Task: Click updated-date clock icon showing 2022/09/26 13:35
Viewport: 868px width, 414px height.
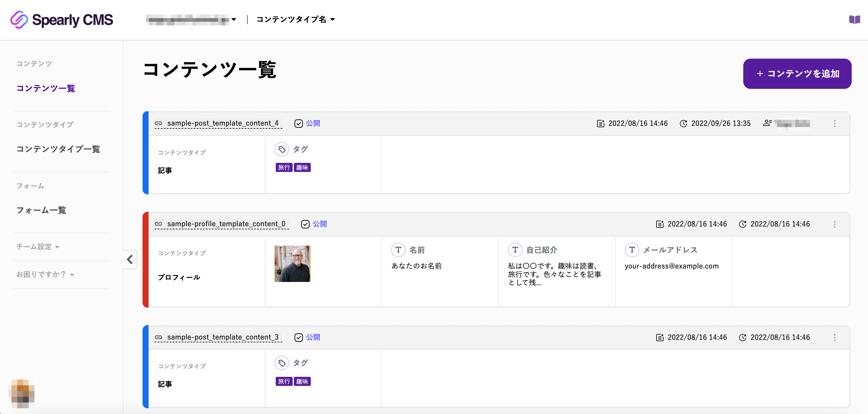Action: pos(683,123)
